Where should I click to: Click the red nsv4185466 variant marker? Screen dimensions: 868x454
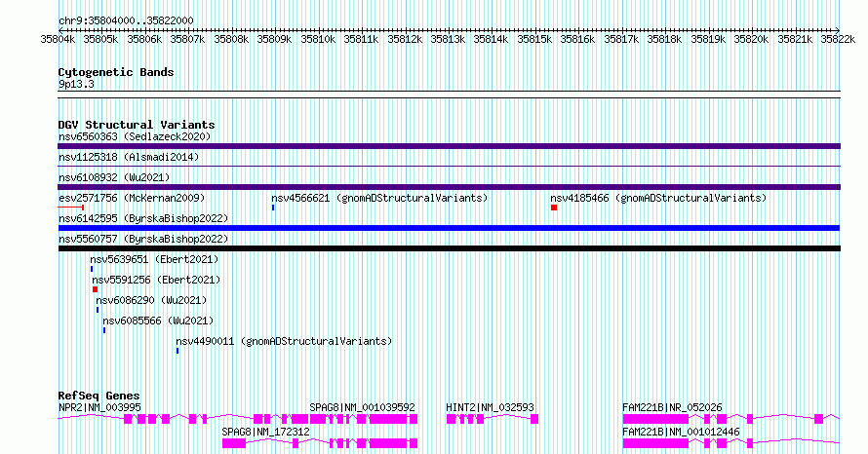554,208
